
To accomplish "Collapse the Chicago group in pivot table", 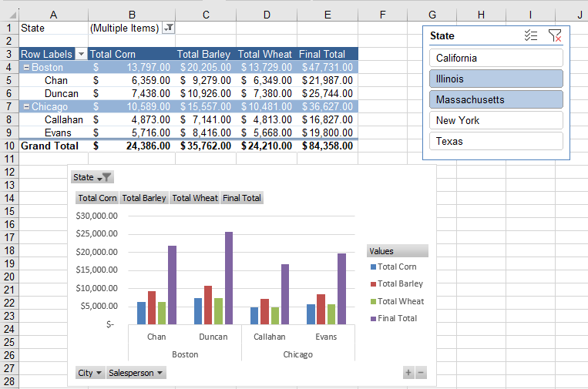I will point(26,106).
